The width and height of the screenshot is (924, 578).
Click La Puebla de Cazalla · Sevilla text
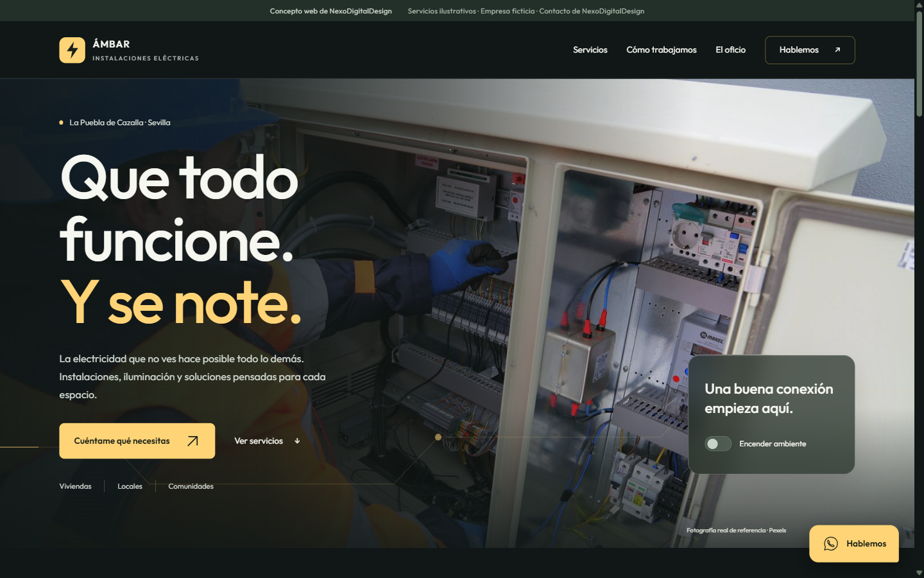tap(120, 123)
